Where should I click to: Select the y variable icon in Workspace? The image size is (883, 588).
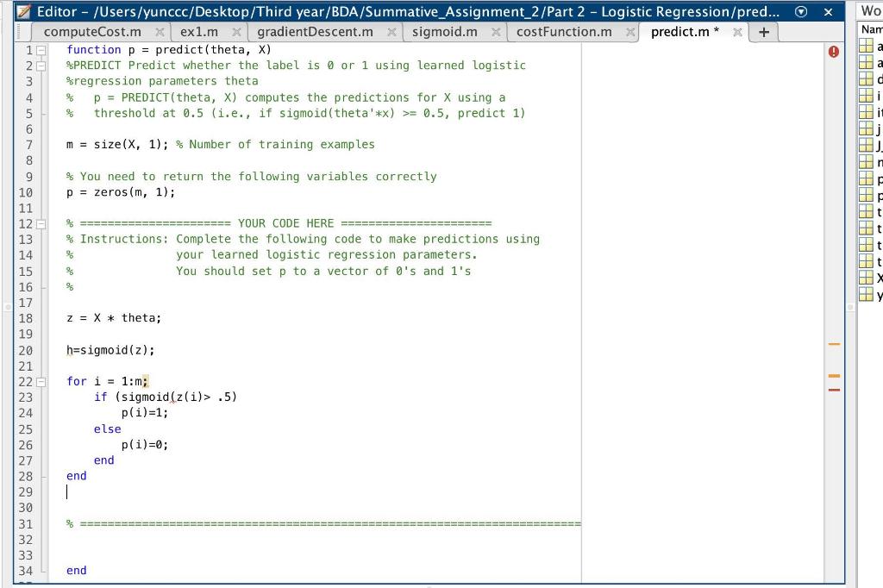click(867, 295)
